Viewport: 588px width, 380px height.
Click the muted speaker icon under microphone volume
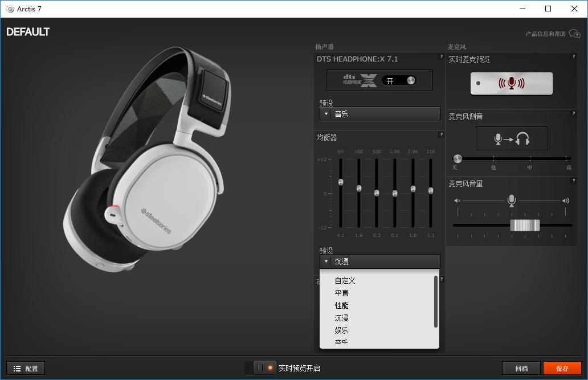[457, 201]
